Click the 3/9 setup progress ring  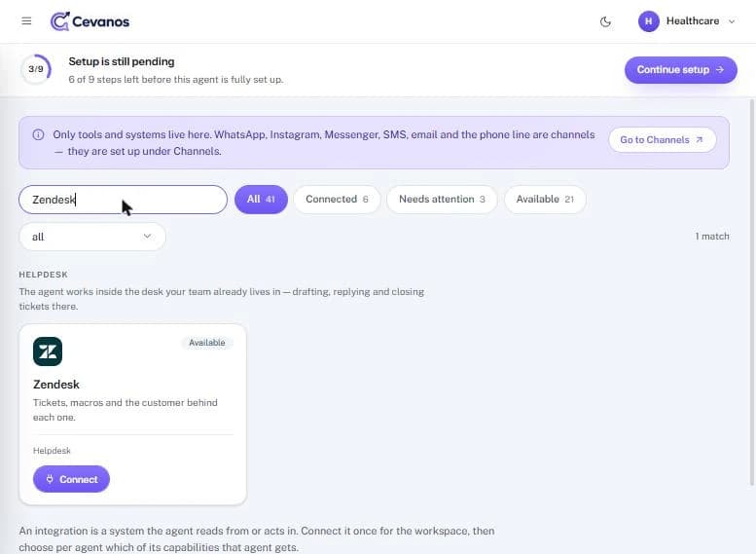tap(36, 69)
